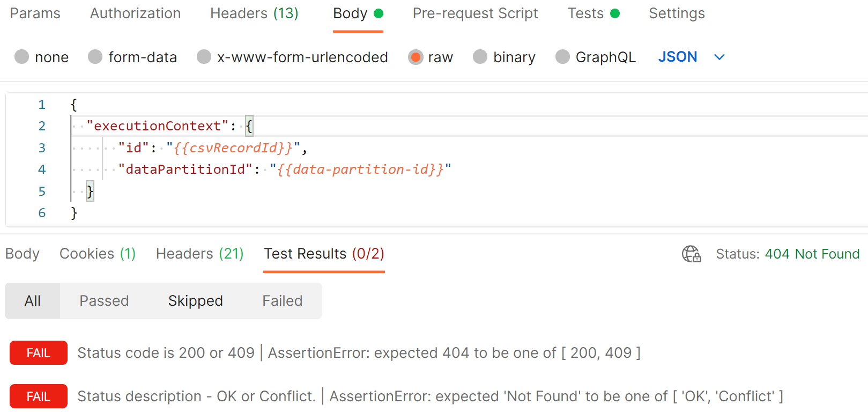The image size is (868, 412).
Task: Open the request Settings tab
Action: [677, 13]
